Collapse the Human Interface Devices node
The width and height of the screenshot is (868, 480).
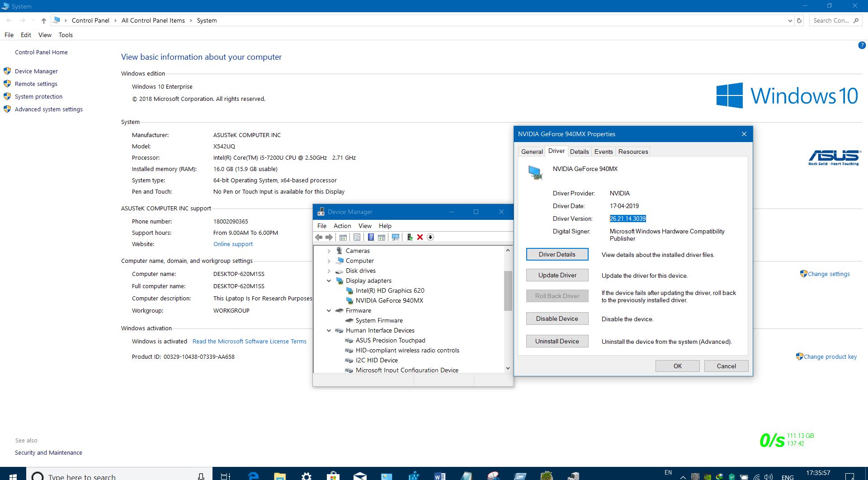329,330
